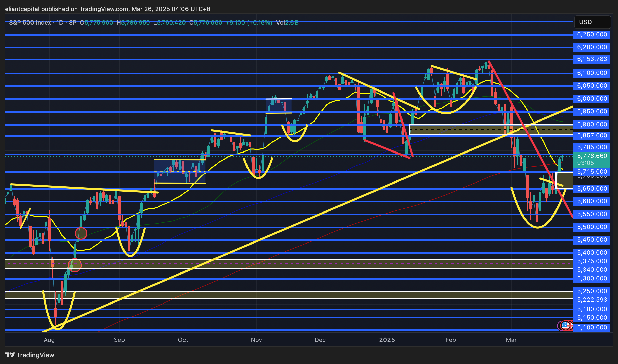The width and height of the screenshot is (618, 364).
Task: Click the Nov label on time axis
Action: point(256,340)
